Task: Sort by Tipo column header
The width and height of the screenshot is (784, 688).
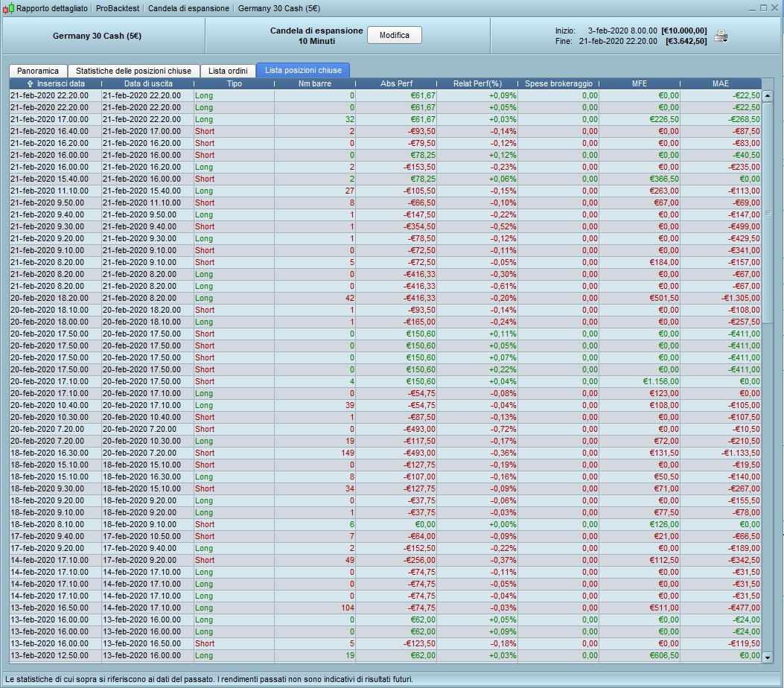Action: point(234,83)
